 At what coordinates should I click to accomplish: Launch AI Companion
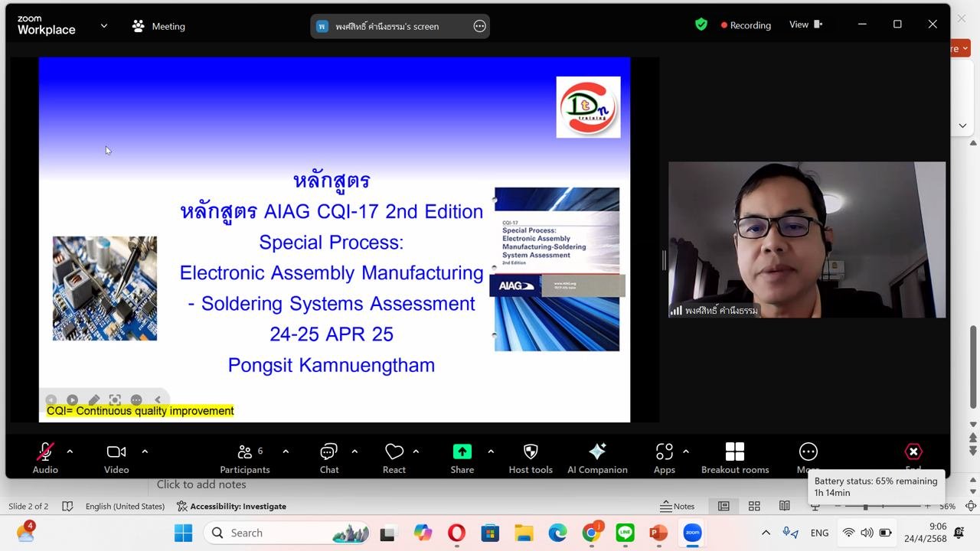point(597,458)
